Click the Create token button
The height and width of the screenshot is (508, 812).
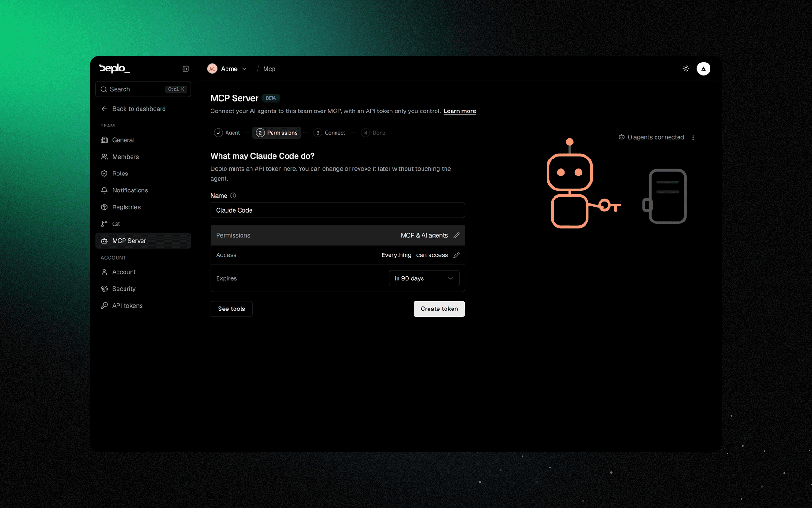pos(439,309)
